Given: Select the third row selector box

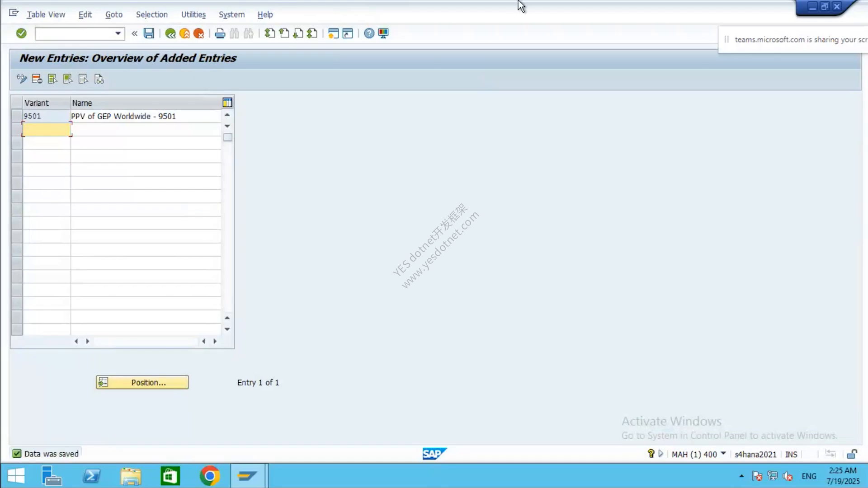Looking at the screenshot, I should pyautogui.click(x=17, y=143).
